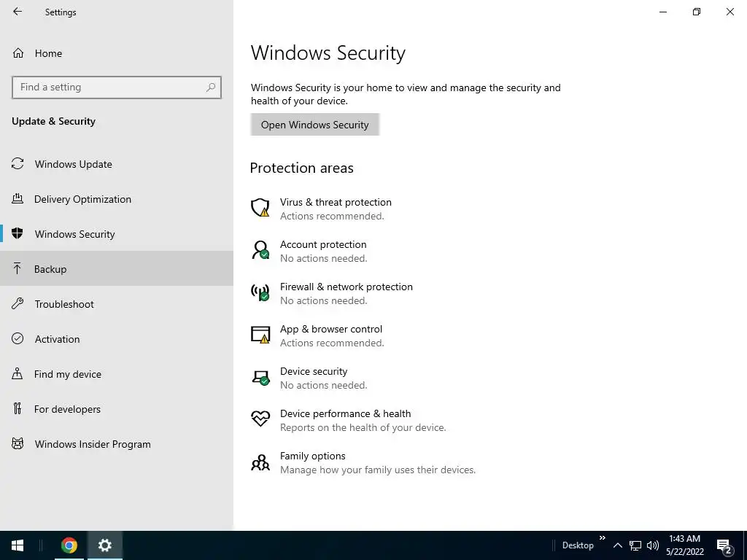This screenshot has height=560, width=747.
Task: Select Backup in the sidebar
Action: click(x=117, y=268)
